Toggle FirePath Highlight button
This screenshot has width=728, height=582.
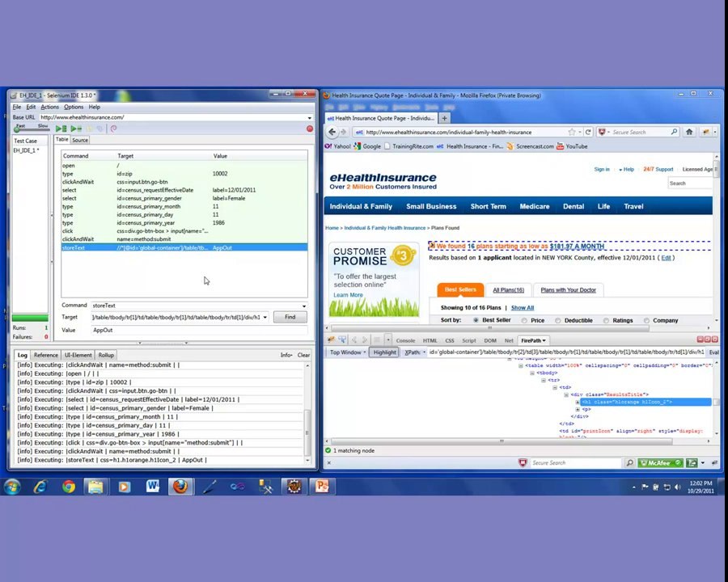[x=384, y=352]
